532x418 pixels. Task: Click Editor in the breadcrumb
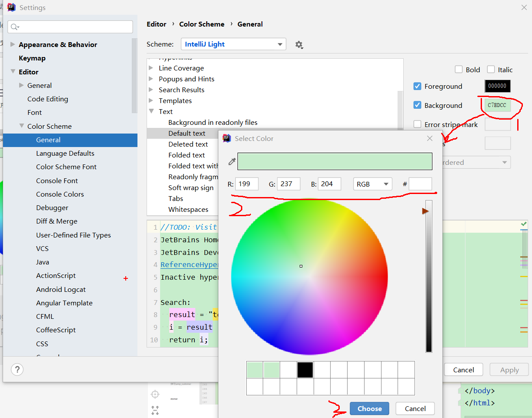pos(157,24)
